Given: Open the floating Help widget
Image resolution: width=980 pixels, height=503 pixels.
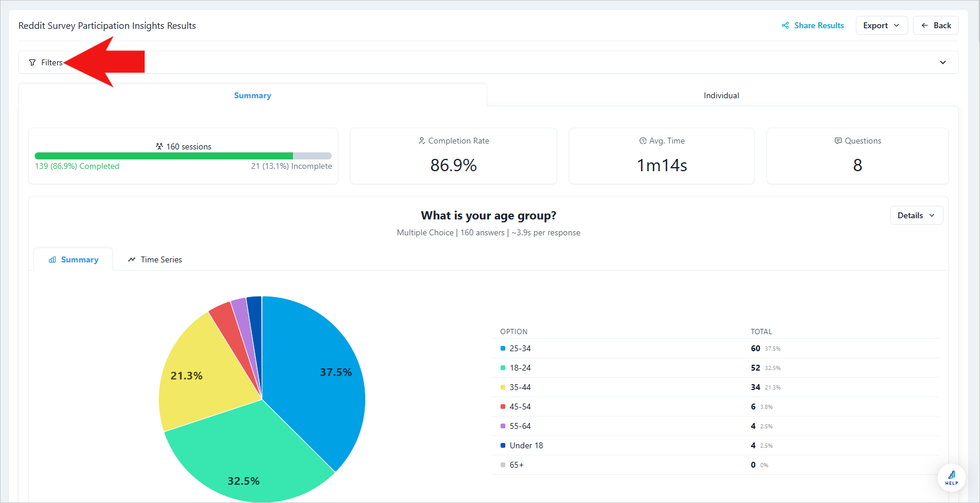Looking at the screenshot, I should pos(951,478).
